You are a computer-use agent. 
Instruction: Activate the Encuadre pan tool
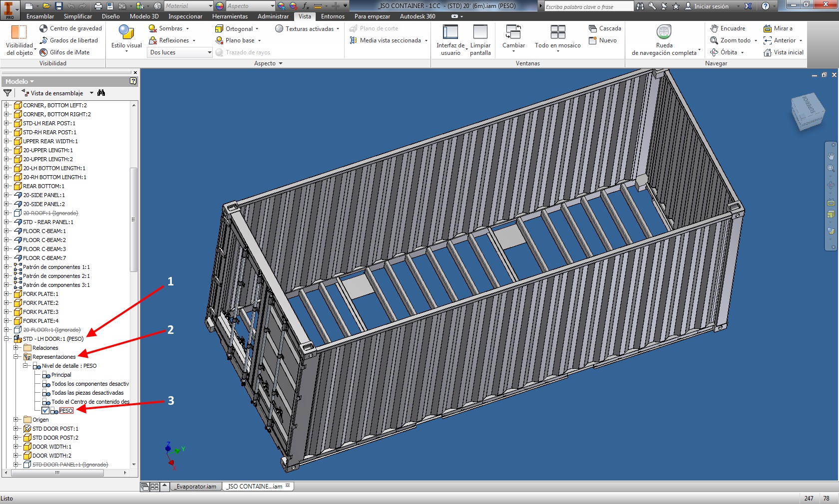[728, 28]
